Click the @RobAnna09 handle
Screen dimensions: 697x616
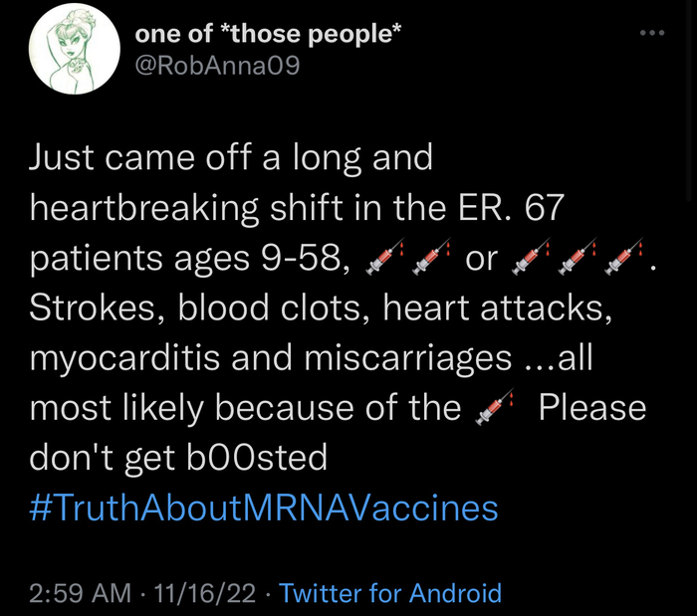pos(217,66)
